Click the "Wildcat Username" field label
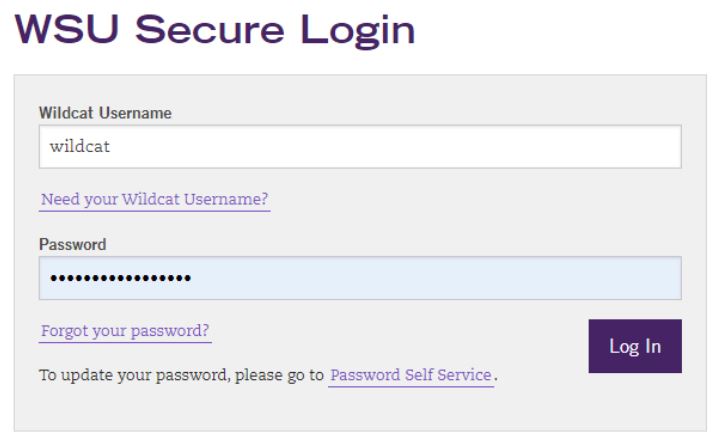Image resolution: width=716 pixels, height=444 pixels. [105, 113]
